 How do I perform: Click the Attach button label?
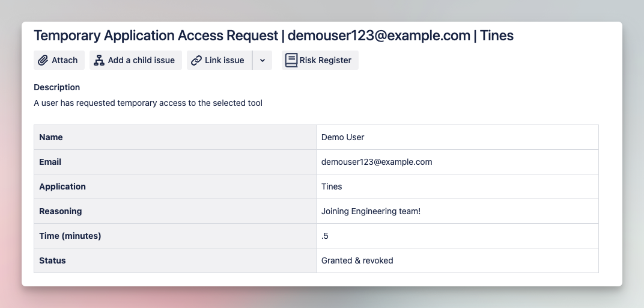point(64,60)
